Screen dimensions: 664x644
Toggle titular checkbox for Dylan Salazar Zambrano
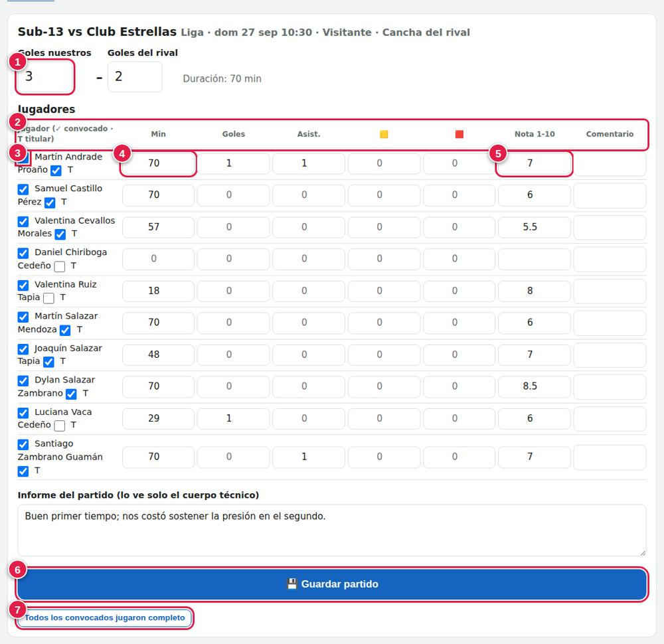point(71,394)
